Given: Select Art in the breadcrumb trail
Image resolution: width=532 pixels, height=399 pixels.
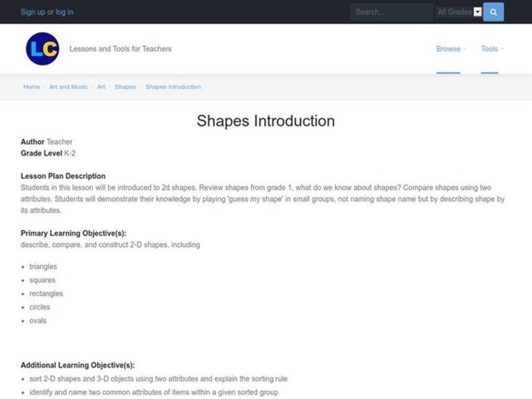Looking at the screenshot, I should 99,86.
